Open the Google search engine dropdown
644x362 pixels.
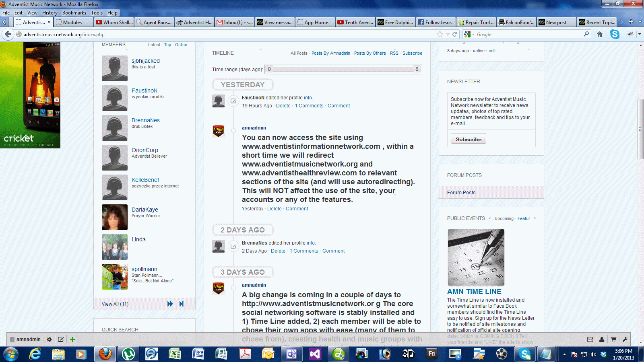pyautogui.click(x=469, y=35)
